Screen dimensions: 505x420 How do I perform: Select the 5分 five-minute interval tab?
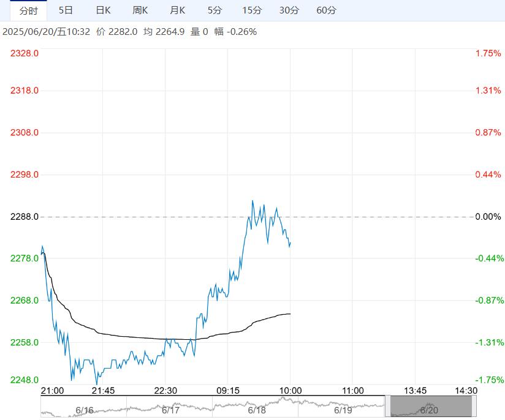[x=215, y=10]
